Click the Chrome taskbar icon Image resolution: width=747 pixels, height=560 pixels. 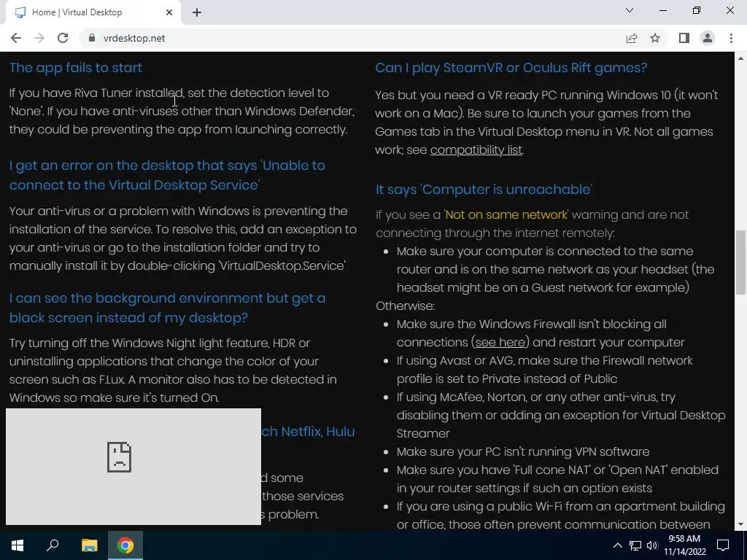point(125,545)
